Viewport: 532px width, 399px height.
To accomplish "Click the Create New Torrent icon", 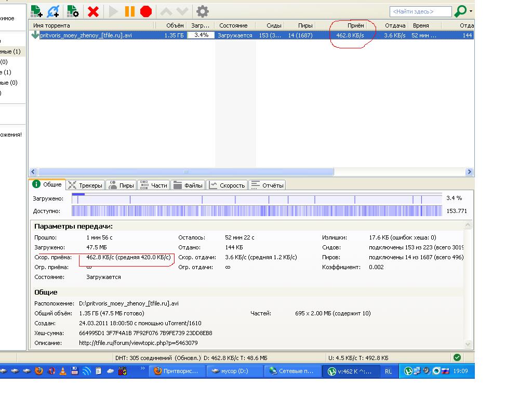I will (73, 11).
